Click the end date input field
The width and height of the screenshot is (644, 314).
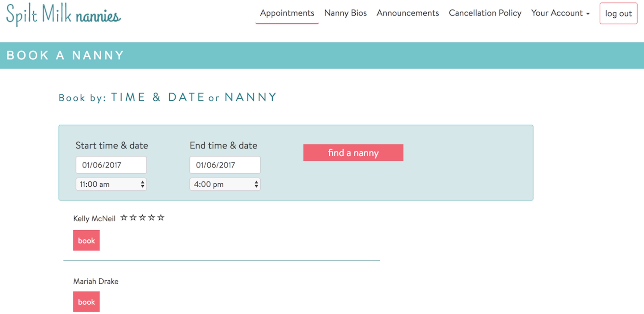pyautogui.click(x=225, y=165)
